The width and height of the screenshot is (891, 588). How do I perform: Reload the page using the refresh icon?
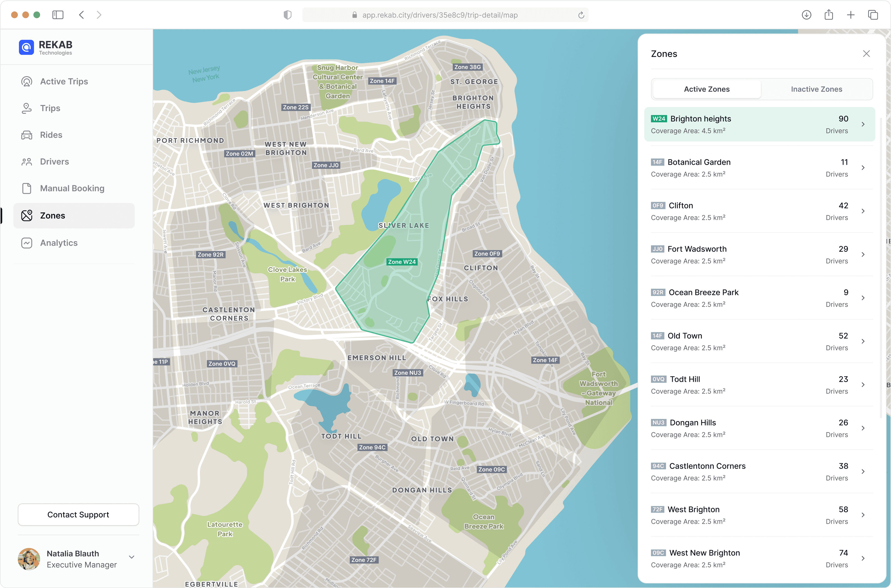[581, 15]
